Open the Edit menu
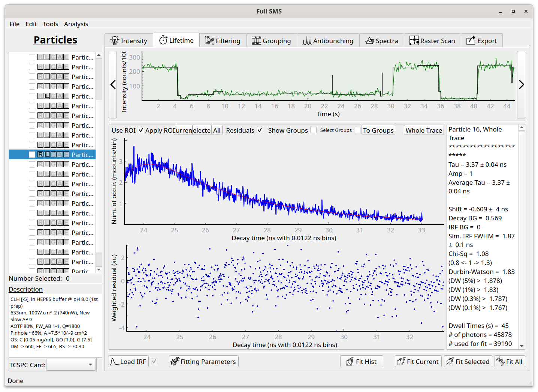This screenshot has height=392, width=538. pos(31,24)
